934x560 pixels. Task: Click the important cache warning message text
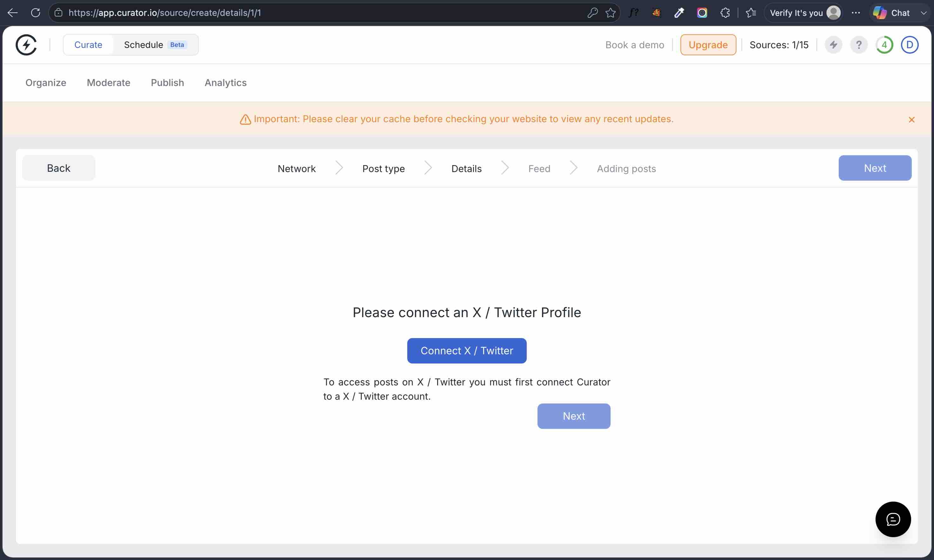(464, 119)
